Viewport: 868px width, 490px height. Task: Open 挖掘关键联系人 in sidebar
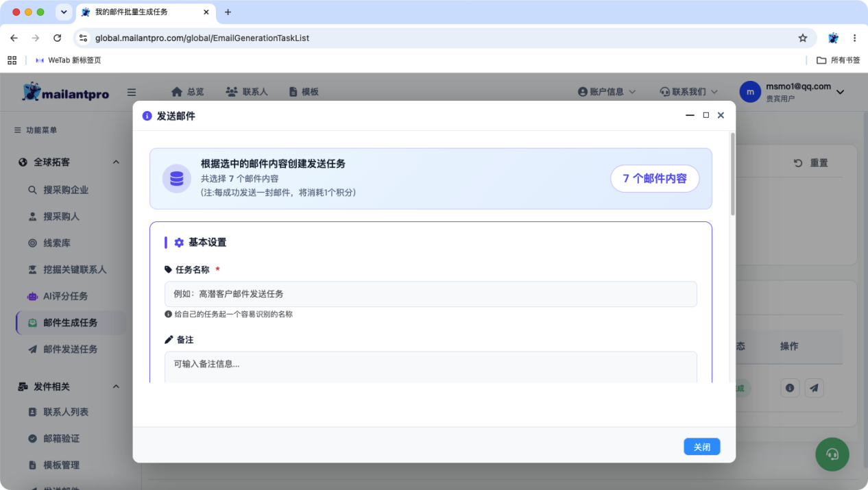coord(75,269)
